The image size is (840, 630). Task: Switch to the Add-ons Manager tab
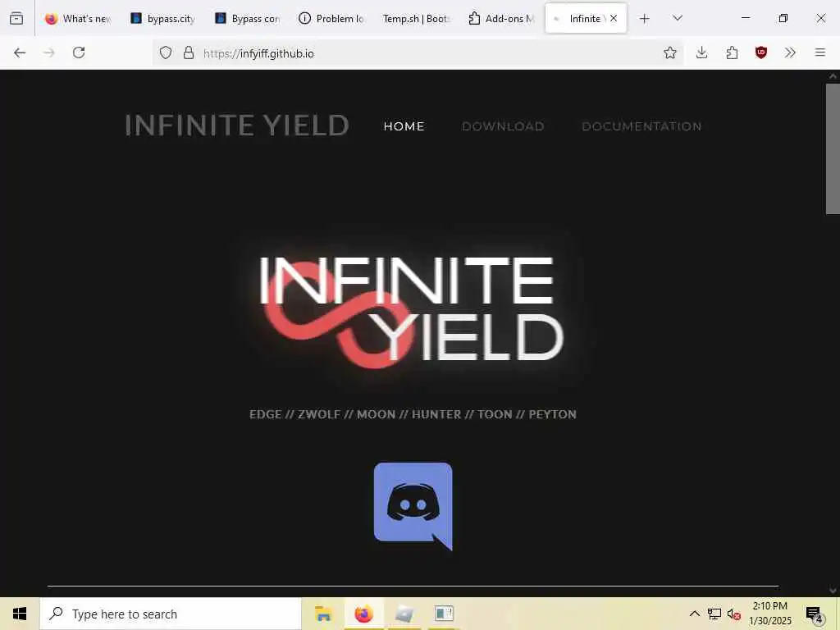[x=501, y=18]
